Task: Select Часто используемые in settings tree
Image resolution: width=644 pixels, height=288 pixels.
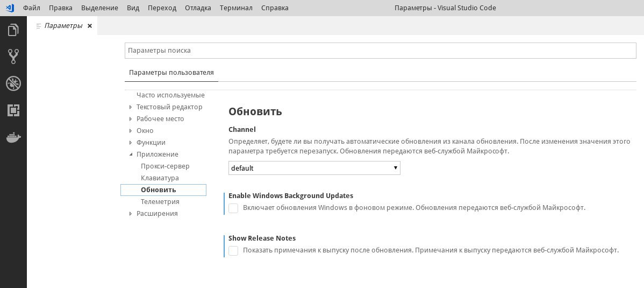Action: 170,95
